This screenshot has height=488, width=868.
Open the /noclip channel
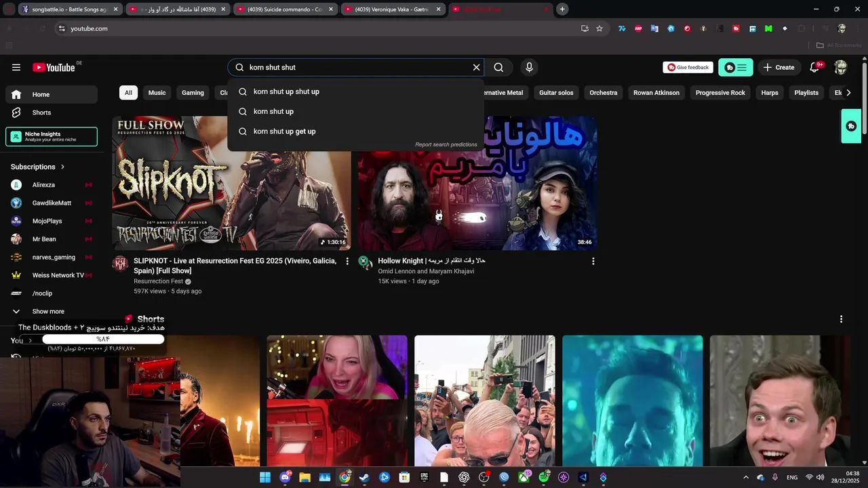pyautogui.click(x=52, y=293)
